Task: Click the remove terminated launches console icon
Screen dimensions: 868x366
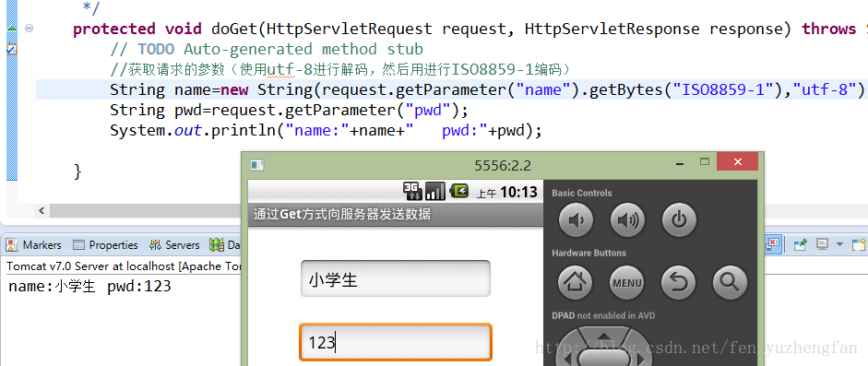Action: [773, 243]
